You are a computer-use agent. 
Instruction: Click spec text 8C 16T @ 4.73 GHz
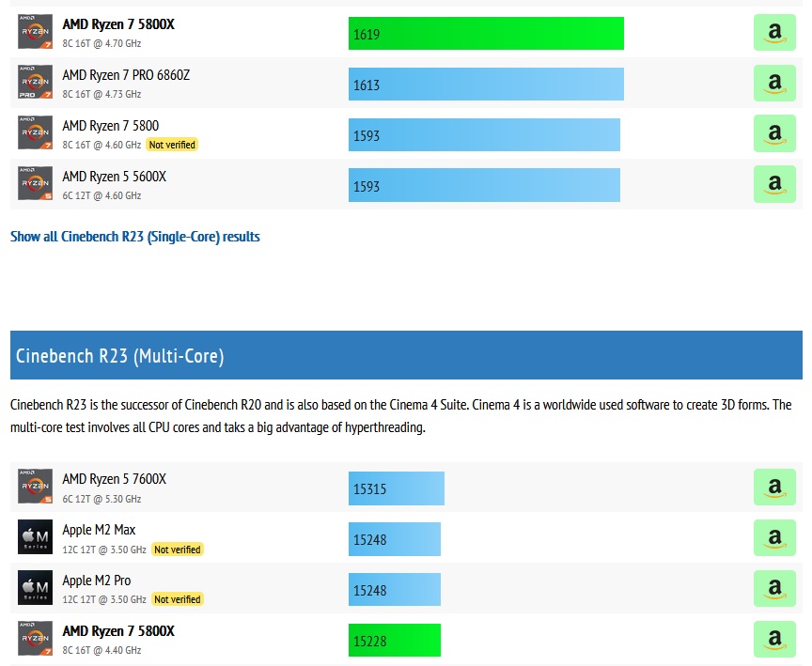click(x=101, y=94)
